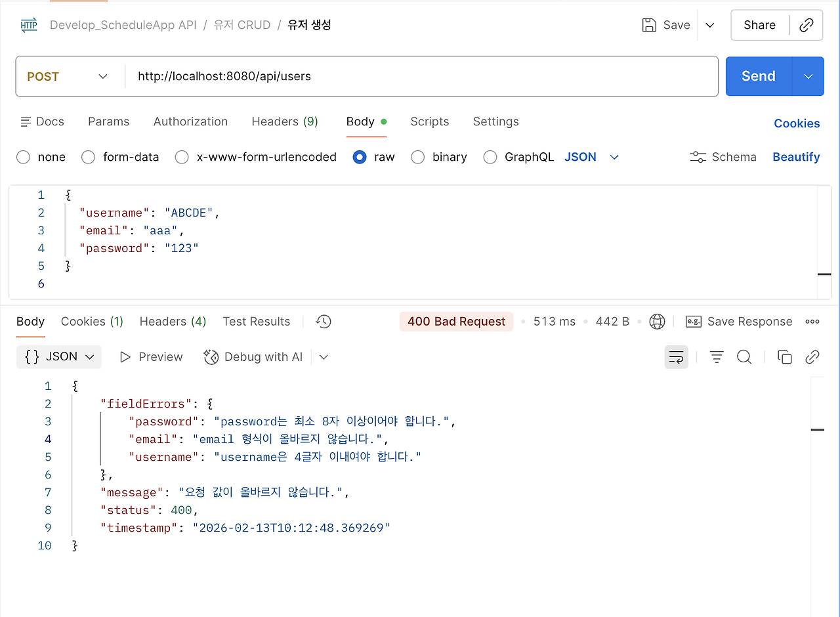Select binary body type
Screen dimensions: 840x617
coord(417,157)
